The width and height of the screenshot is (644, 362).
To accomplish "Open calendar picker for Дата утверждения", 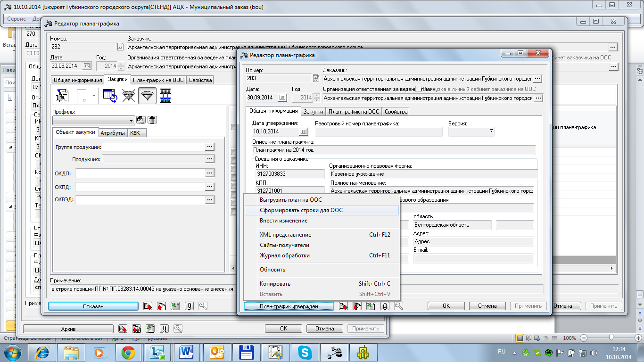I will [x=304, y=132].
